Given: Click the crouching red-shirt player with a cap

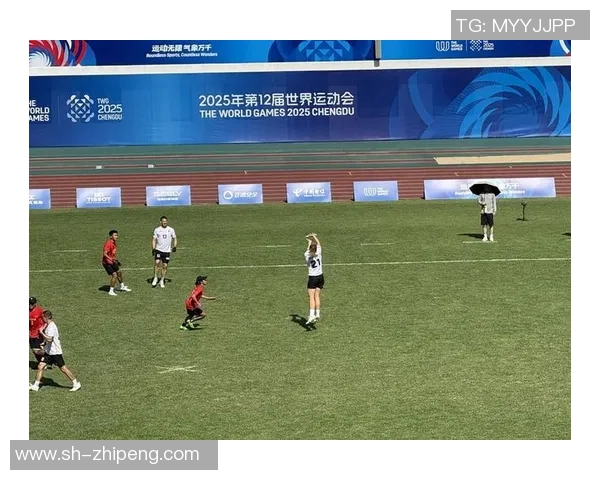Looking at the screenshot, I should pos(196,303).
